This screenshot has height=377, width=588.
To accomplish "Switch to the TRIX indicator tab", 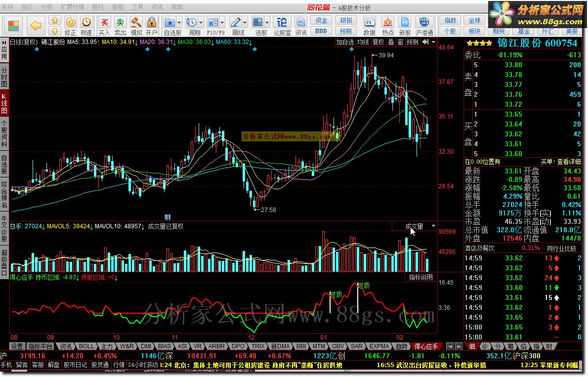I will (x=258, y=346).
